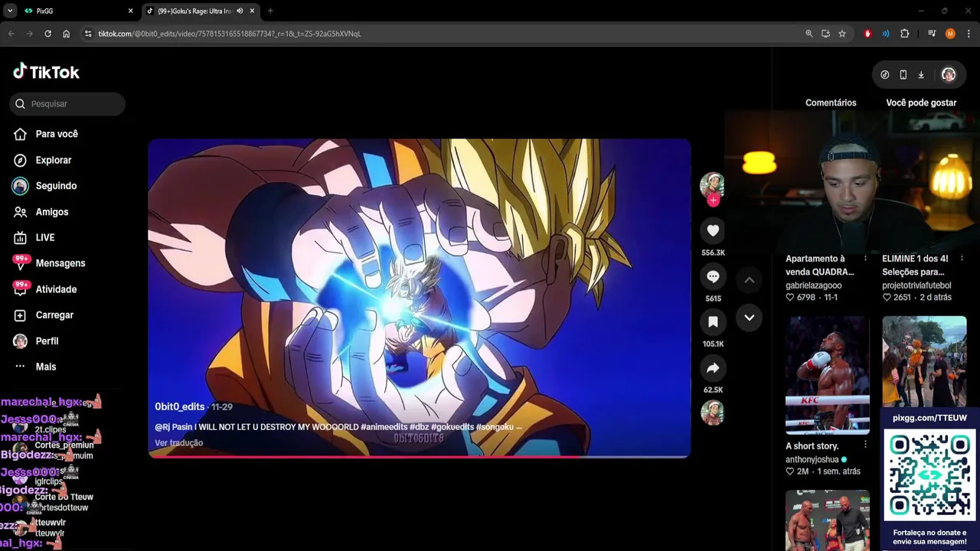Mute the TikTok tab audio icon
This screenshot has height=551, width=980.
[x=240, y=11]
